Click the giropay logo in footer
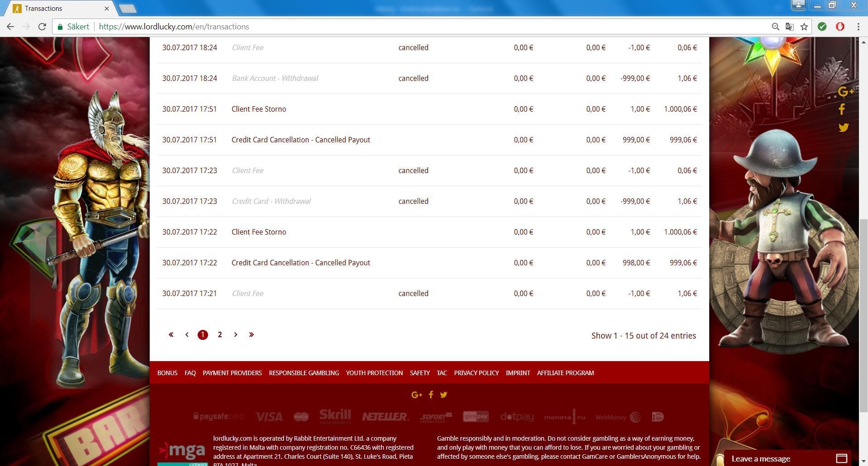The width and height of the screenshot is (868, 466). (x=476, y=416)
